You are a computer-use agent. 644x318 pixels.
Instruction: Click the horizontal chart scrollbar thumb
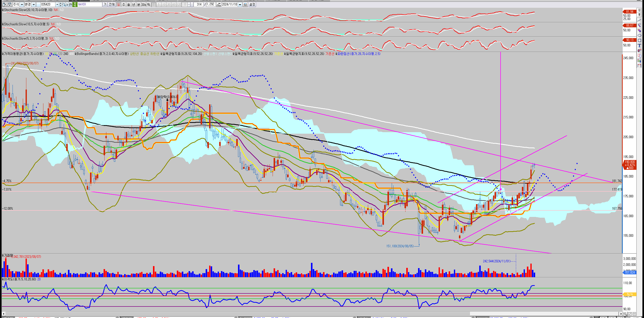pos(544,314)
